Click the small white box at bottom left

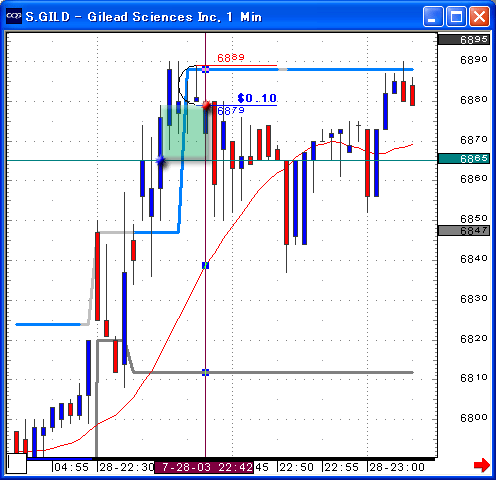(17, 463)
